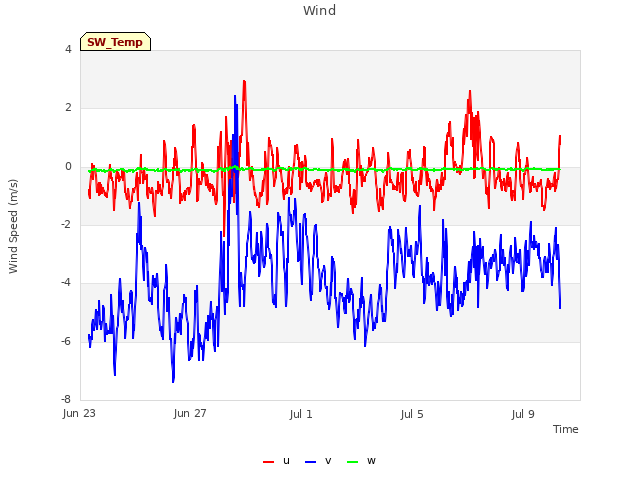Viewport: 640px width, 480px height.
Task: Click the green w legend swatch
Action: [x=352, y=462]
